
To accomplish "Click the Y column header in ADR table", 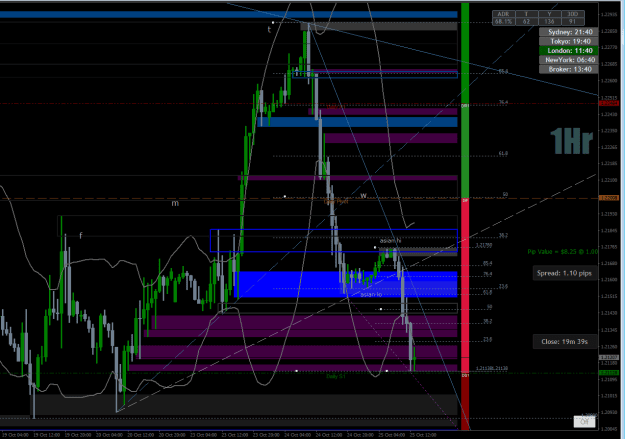I will pos(549,14).
